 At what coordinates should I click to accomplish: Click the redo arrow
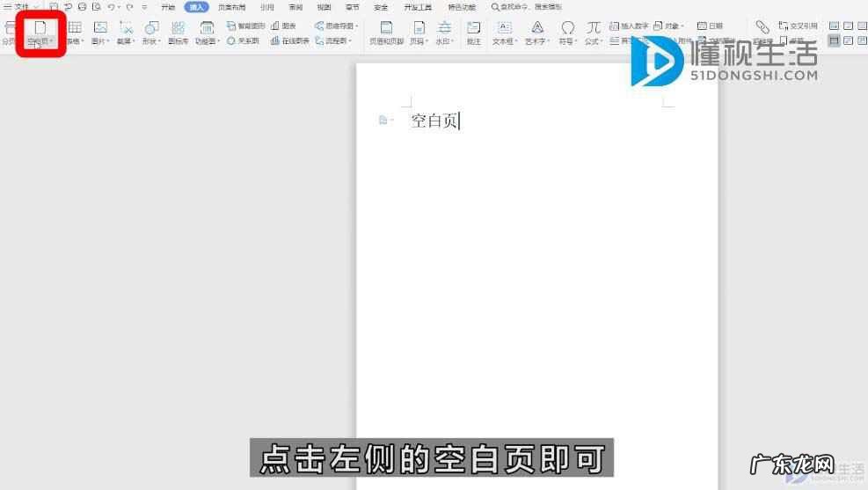tap(129, 7)
